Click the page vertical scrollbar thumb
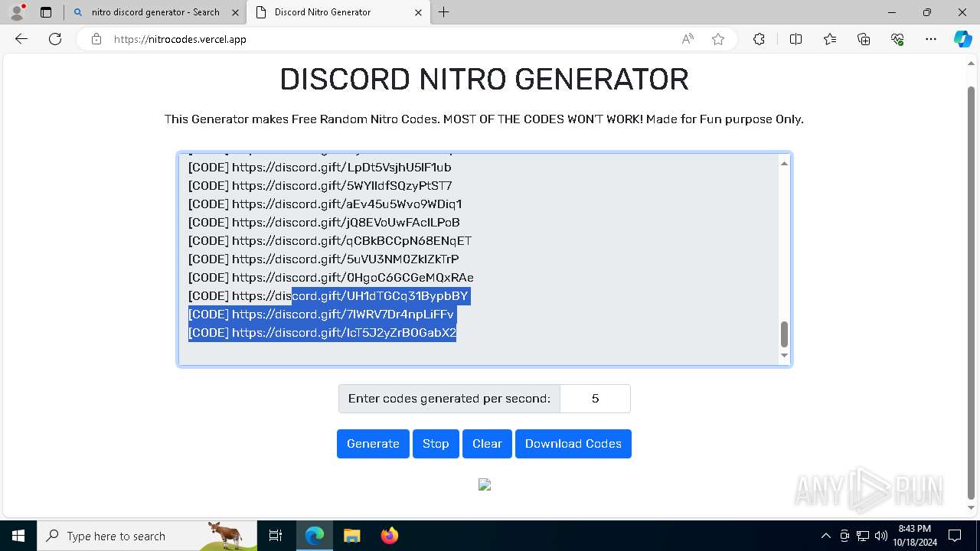The image size is (980, 551). tap(971, 292)
